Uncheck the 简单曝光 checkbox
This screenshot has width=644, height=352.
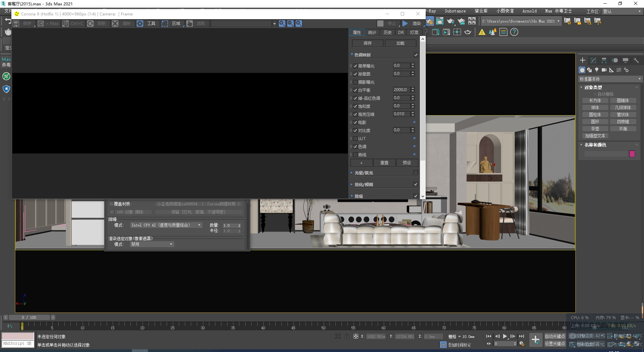click(x=355, y=66)
